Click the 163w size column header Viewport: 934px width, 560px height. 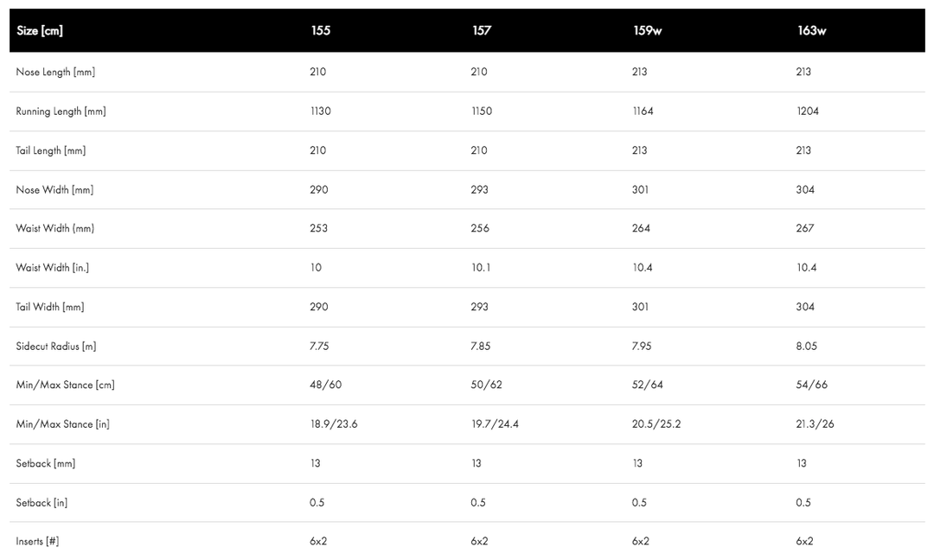(x=811, y=31)
